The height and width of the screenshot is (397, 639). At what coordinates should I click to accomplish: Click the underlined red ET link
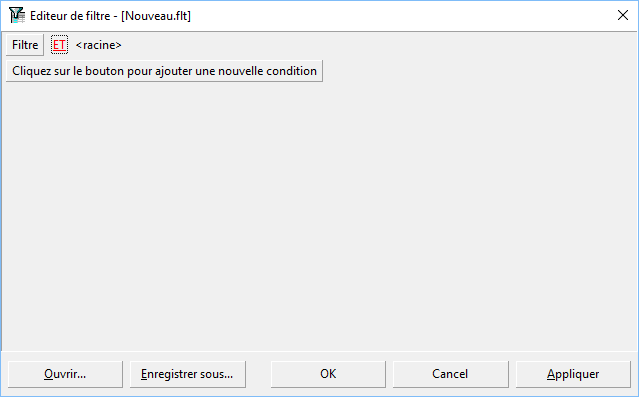(x=59, y=45)
